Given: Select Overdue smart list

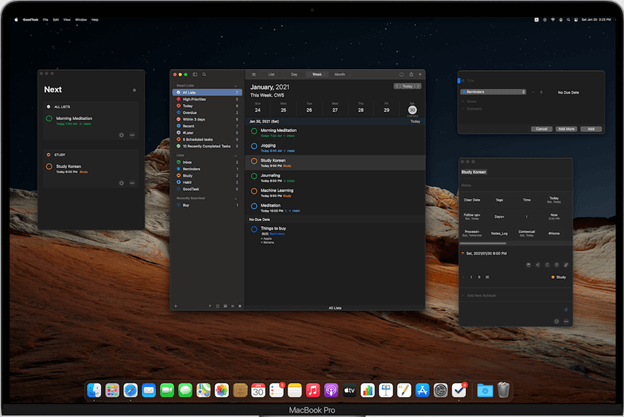Looking at the screenshot, I should (x=207, y=113).
